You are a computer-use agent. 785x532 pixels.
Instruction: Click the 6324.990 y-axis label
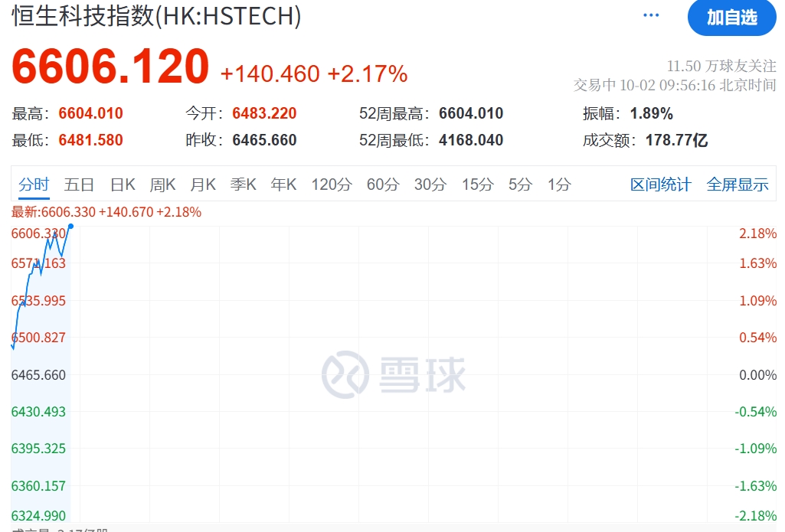point(38,516)
